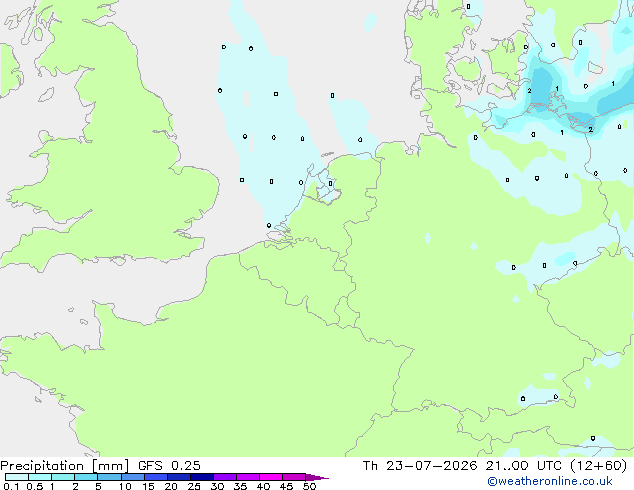Pick the legend swatch between 35 and 40

pos(247,477)
